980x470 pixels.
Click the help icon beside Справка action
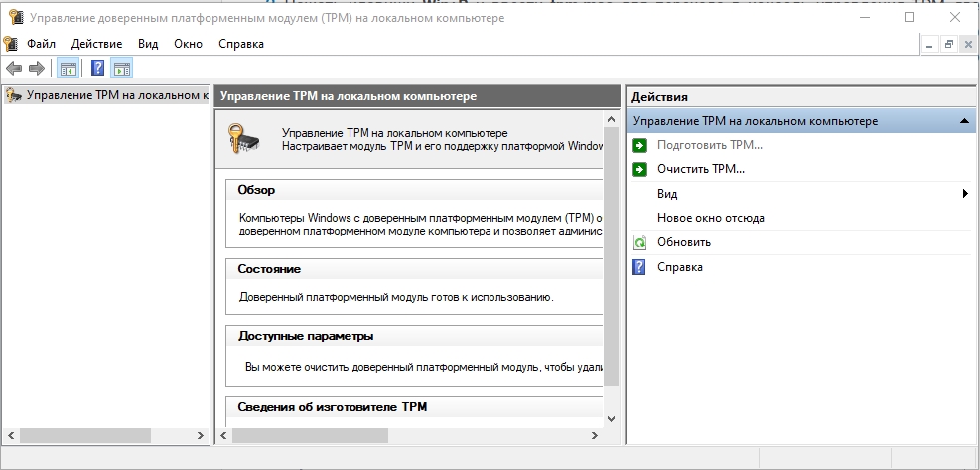coord(639,268)
